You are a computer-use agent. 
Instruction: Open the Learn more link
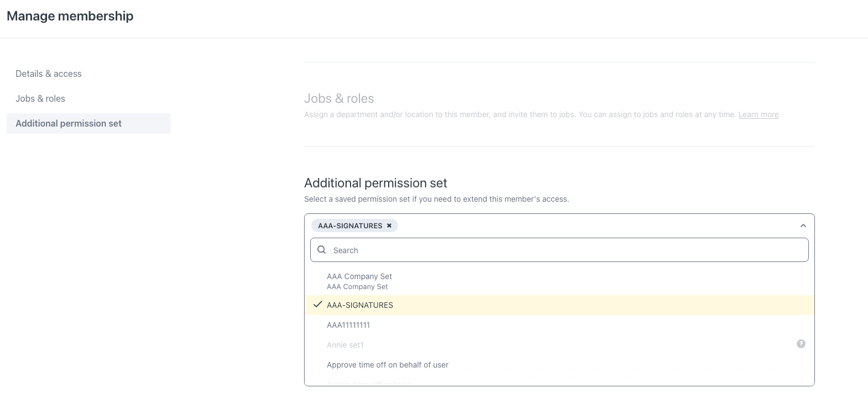[758, 114]
